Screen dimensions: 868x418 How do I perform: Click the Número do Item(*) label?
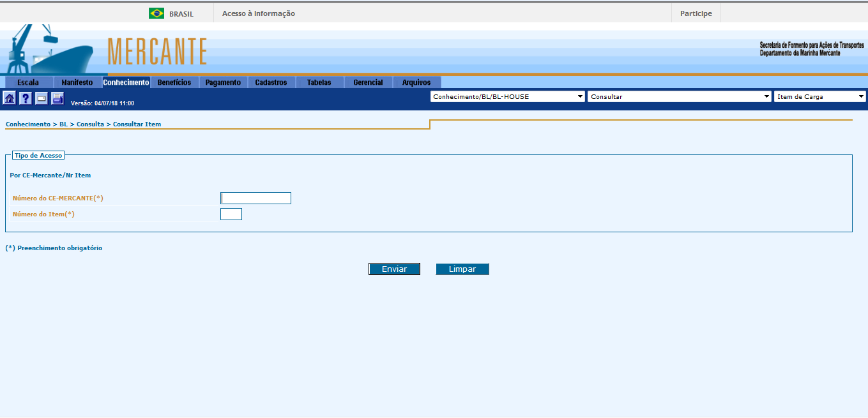pos(43,214)
